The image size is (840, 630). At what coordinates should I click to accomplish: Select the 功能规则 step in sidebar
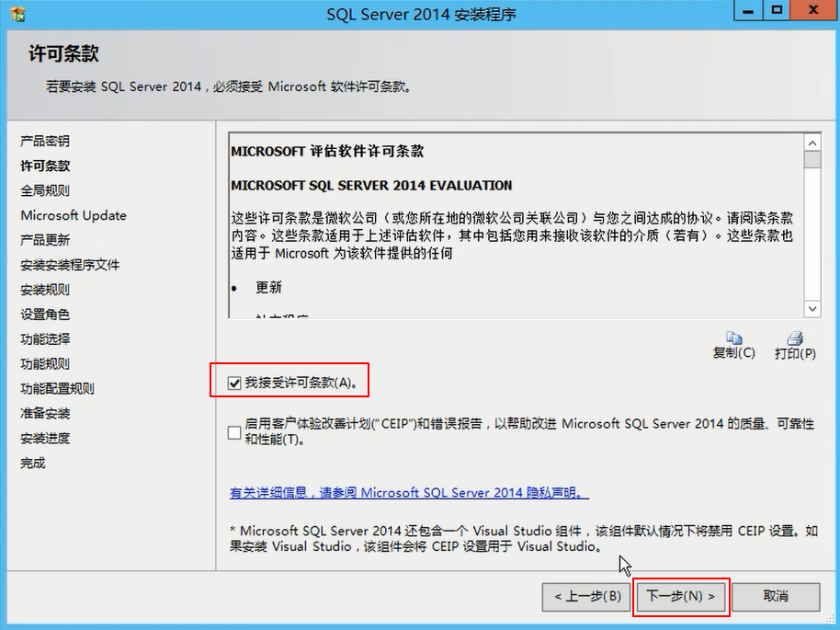tap(45, 363)
